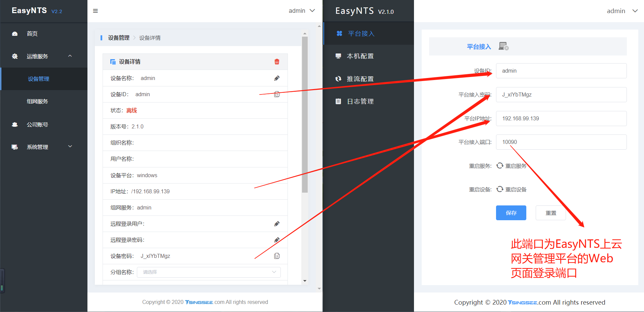
Task: Collapse the 运维服务 menu chevron
Action: 70,56
